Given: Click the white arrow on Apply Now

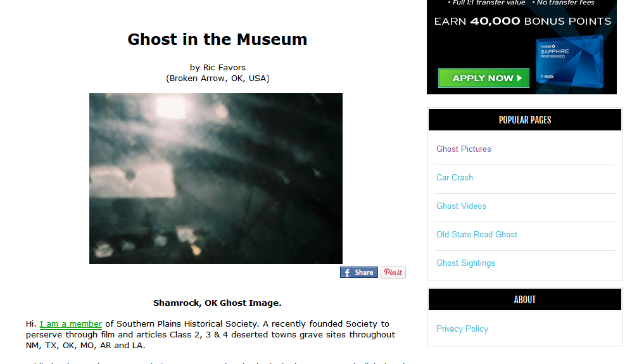Looking at the screenshot, I should [519, 78].
